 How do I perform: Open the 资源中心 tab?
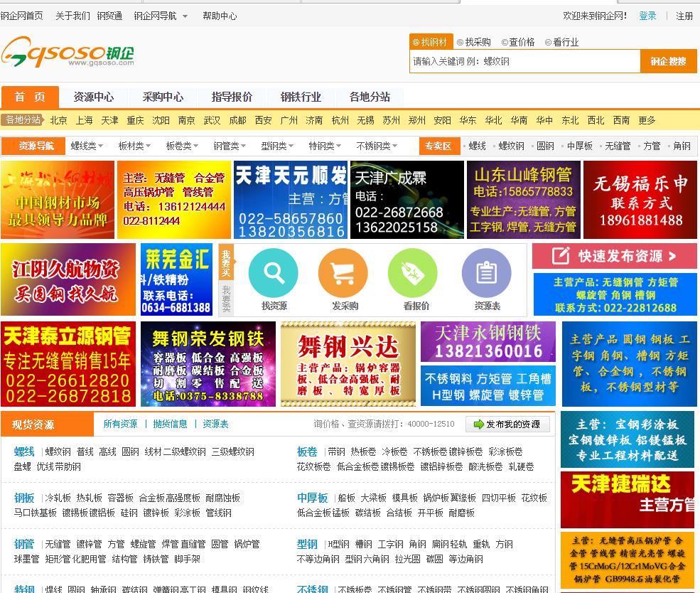(x=93, y=97)
